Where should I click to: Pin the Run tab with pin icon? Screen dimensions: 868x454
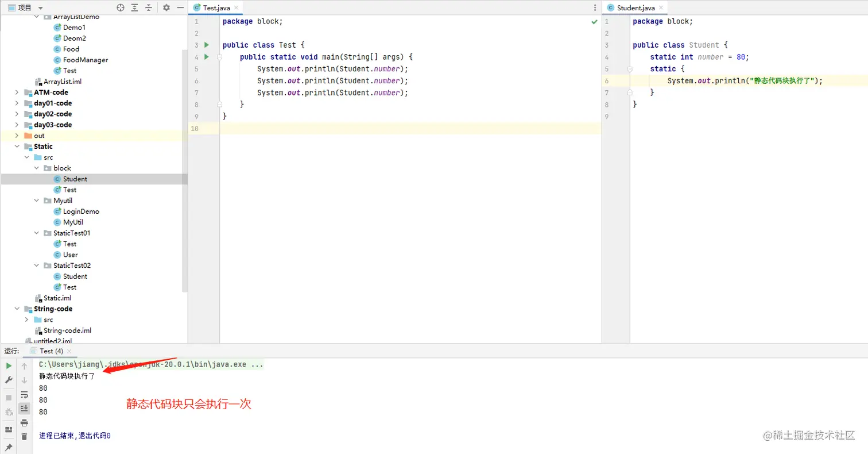click(x=9, y=447)
